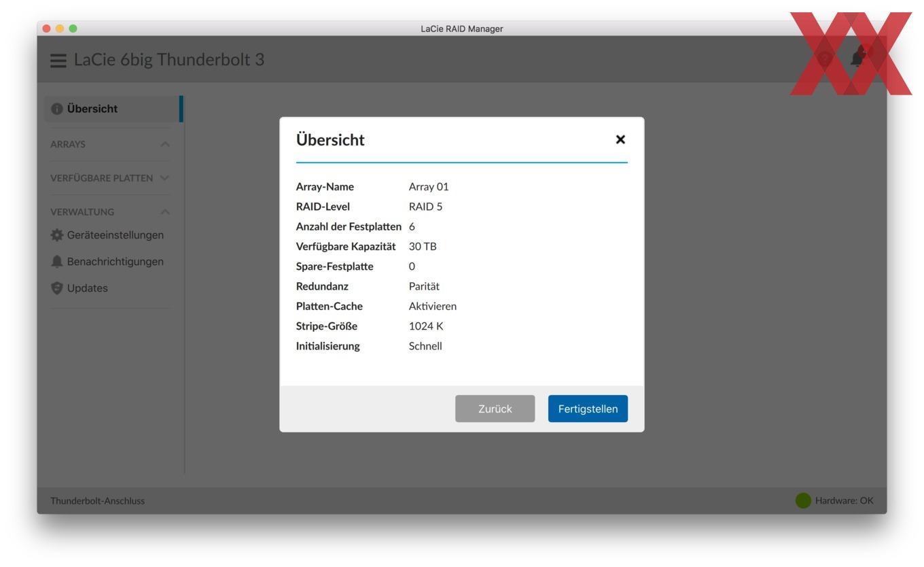
Task: Click the Schnell initialization value
Action: [425, 346]
